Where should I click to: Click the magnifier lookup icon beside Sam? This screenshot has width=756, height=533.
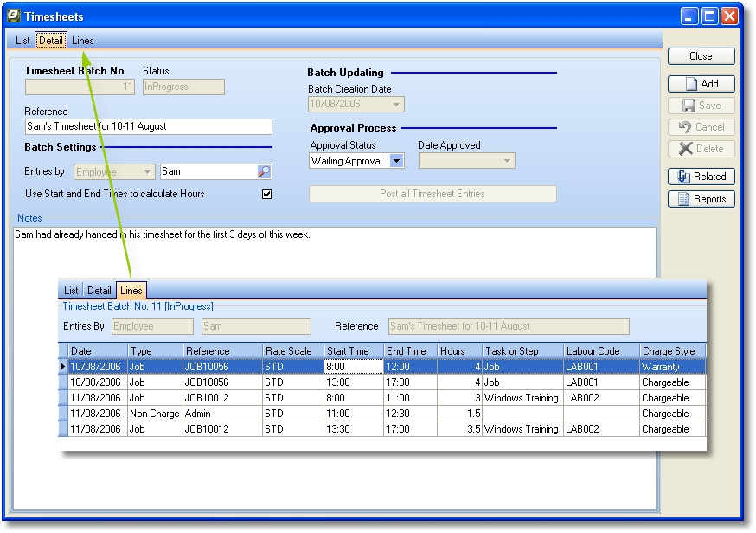[x=264, y=172]
